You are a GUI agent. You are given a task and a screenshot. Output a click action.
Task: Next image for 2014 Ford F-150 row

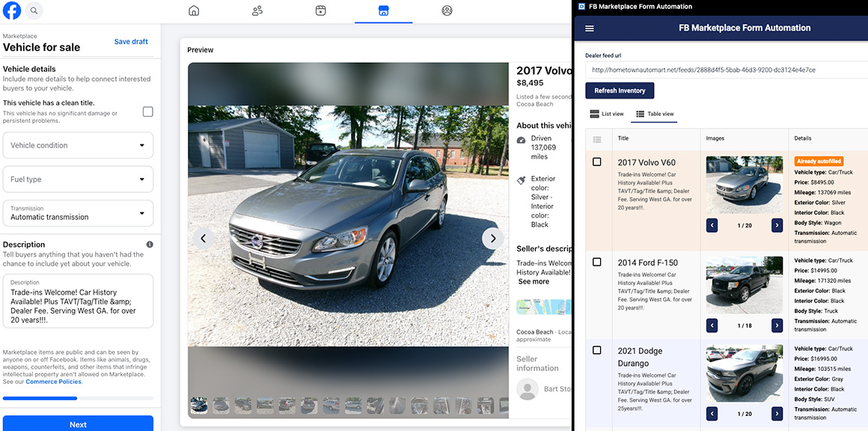(x=777, y=325)
